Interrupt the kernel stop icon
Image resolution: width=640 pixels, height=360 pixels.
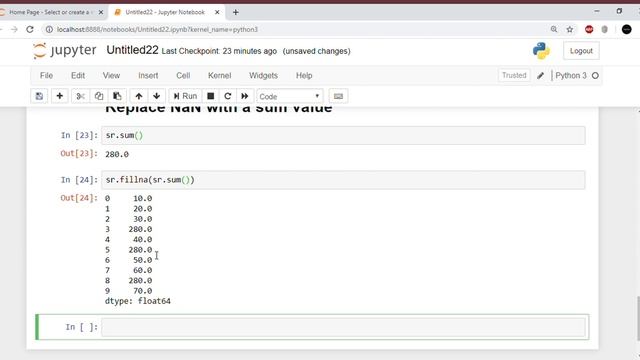[211, 96]
